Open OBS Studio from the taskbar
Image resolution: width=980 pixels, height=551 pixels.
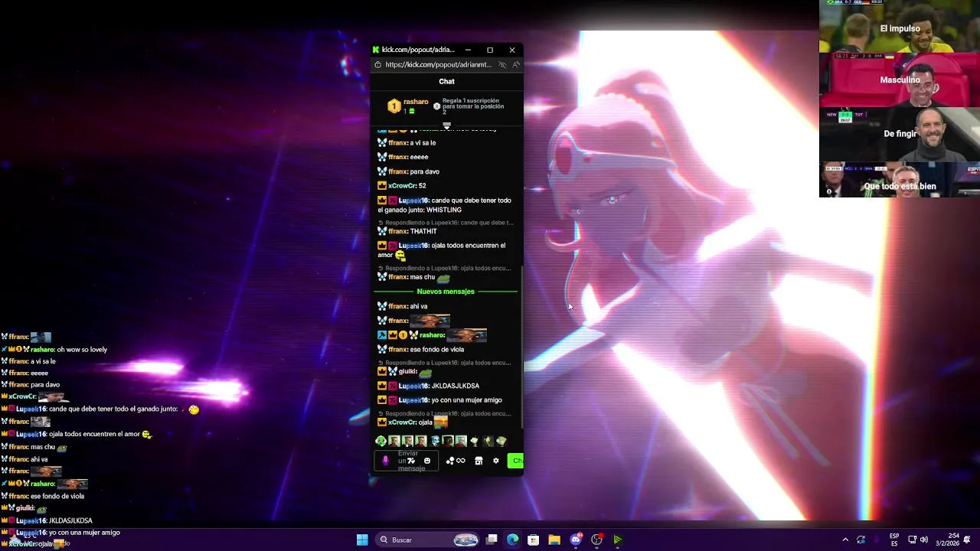pyautogui.click(x=596, y=540)
